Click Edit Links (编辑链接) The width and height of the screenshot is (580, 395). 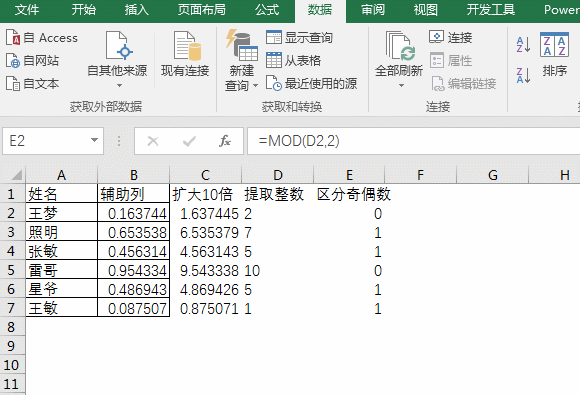pos(463,84)
